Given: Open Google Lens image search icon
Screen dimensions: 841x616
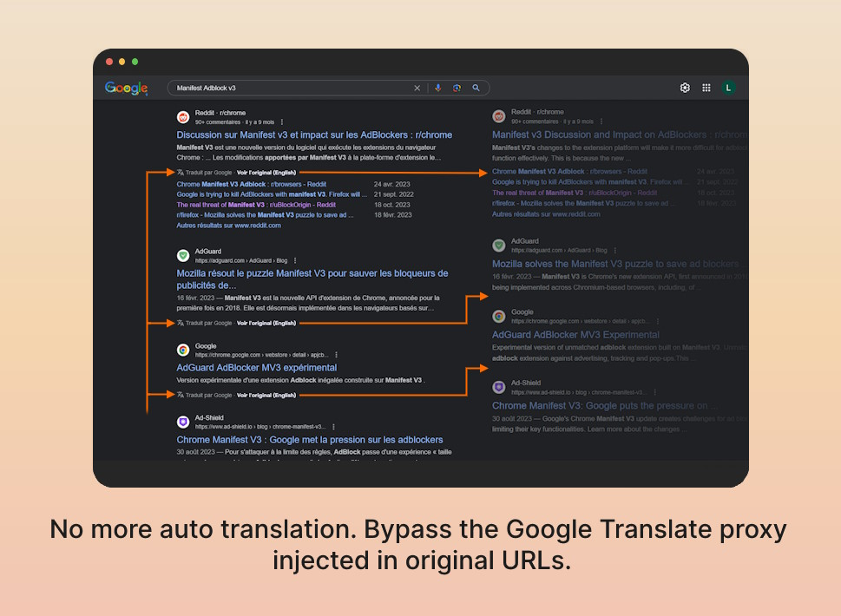Looking at the screenshot, I should 457,88.
